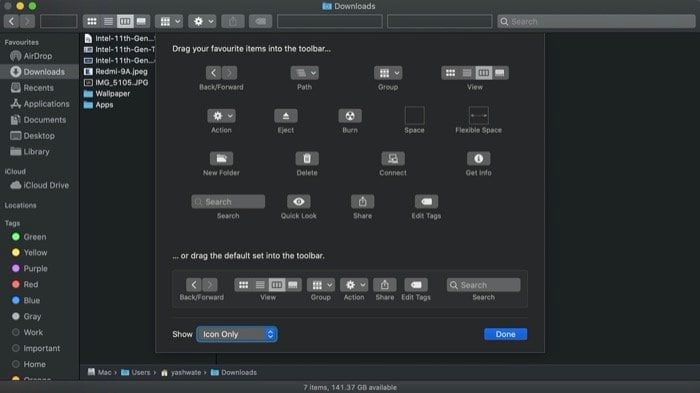The height and width of the screenshot is (393, 700).
Task: Select the Connect icon in the palette
Action: 393,159
